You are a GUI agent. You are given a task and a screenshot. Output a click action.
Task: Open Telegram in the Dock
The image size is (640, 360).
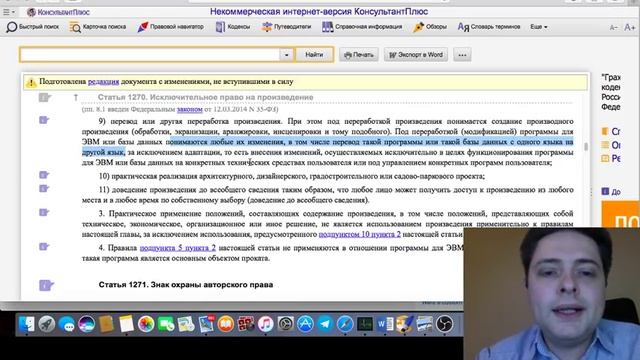pyautogui.click(x=325, y=324)
